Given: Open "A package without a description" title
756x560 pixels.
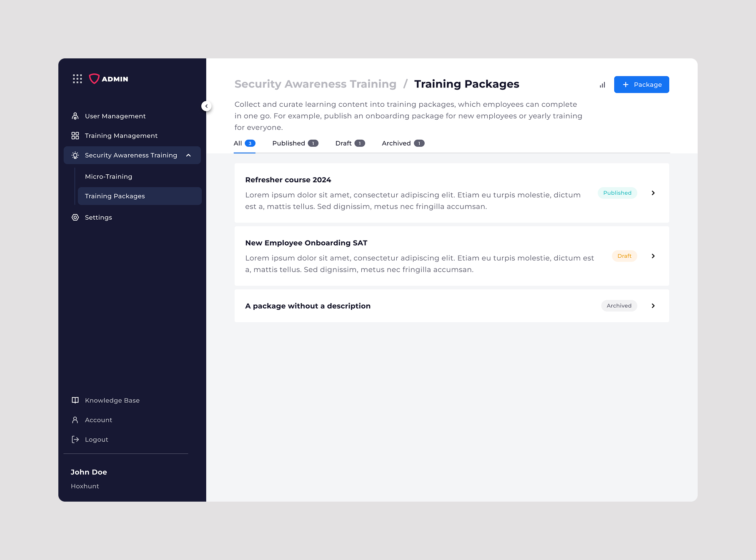Looking at the screenshot, I should [308, 306].
